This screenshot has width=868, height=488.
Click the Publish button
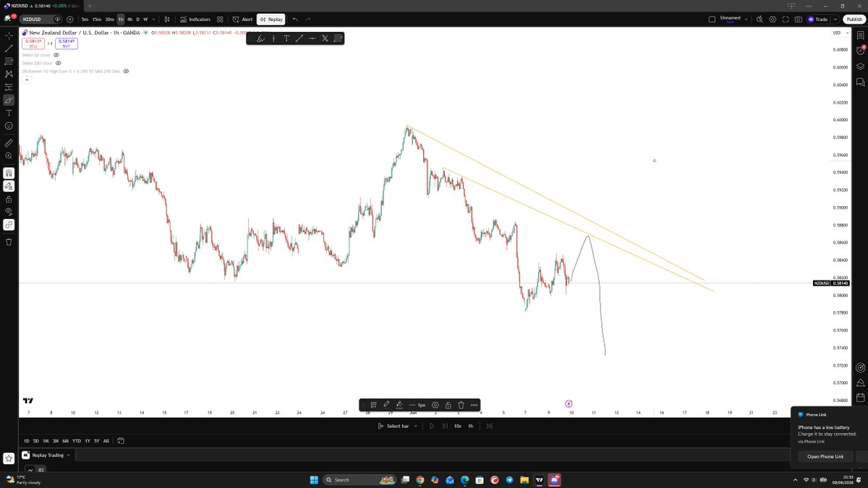pos(854,20)
